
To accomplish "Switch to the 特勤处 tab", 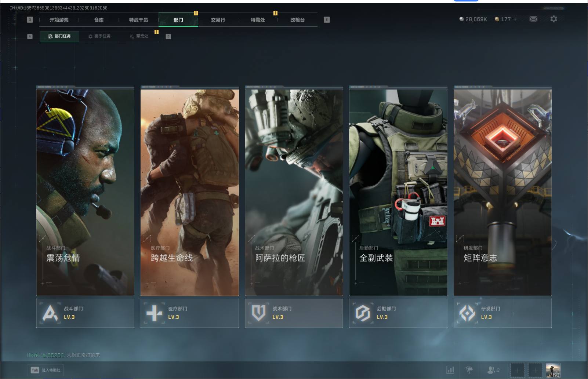I will click(x=258, y=20).
